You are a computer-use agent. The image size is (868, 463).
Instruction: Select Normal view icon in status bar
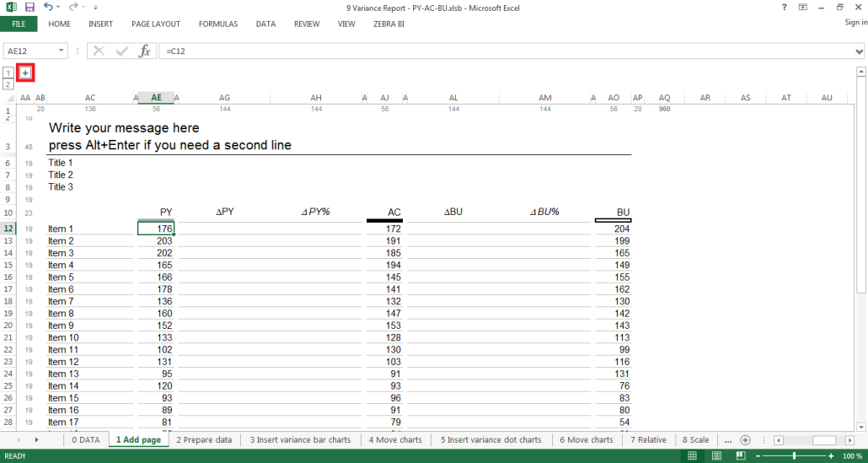click(x=692, y=456)
